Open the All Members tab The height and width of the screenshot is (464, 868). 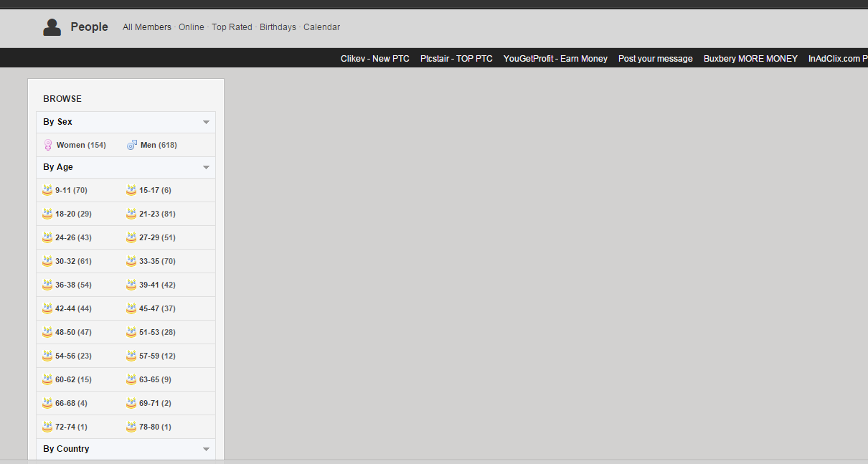tap(147, 27)
